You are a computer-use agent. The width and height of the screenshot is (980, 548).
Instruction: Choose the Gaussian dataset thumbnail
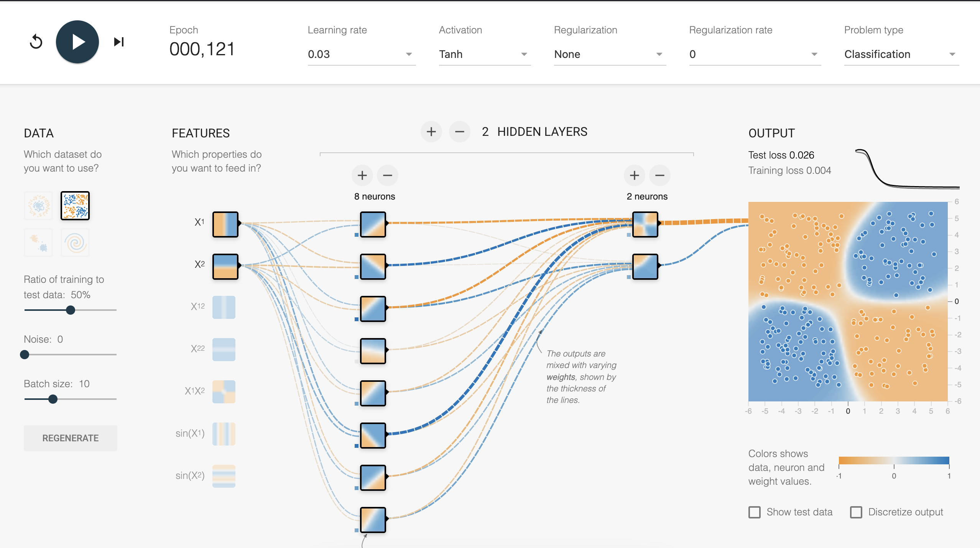[38, 243]
